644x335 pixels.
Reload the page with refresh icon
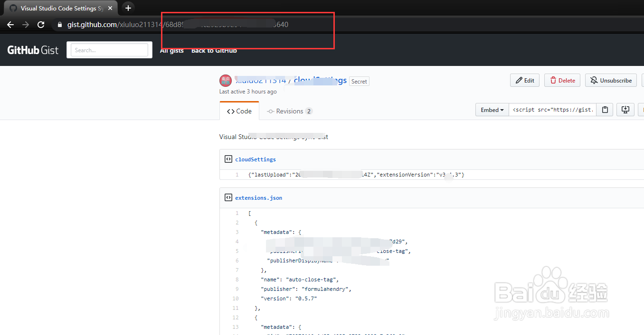click(41, 25)
